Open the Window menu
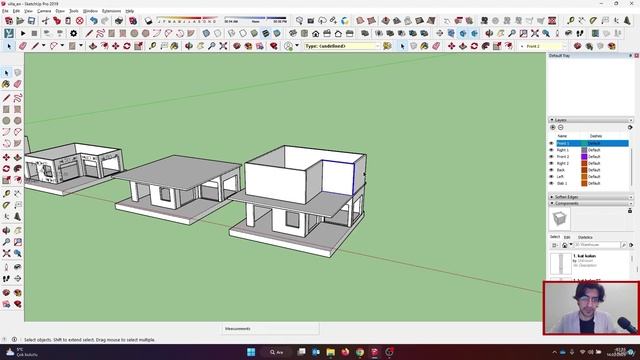 (x=90, y=11)
